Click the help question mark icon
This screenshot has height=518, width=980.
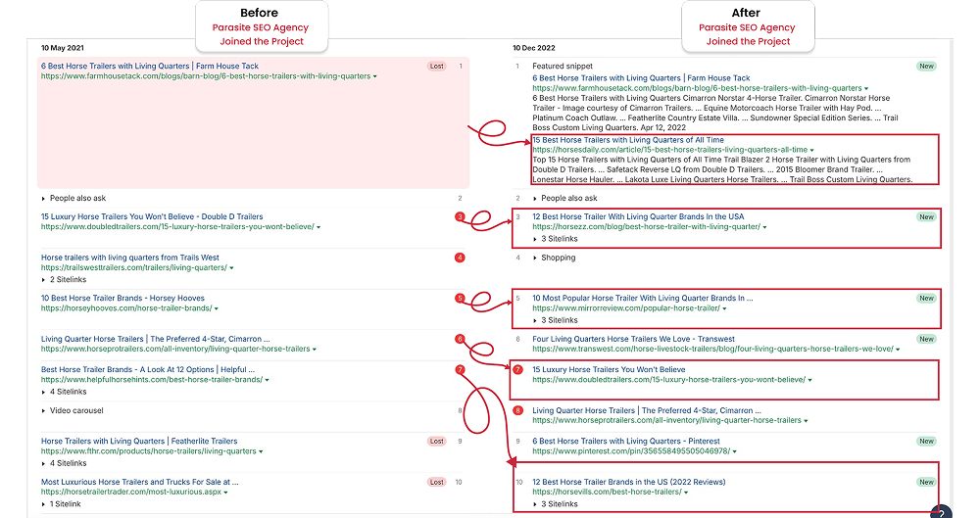[940, 511]
